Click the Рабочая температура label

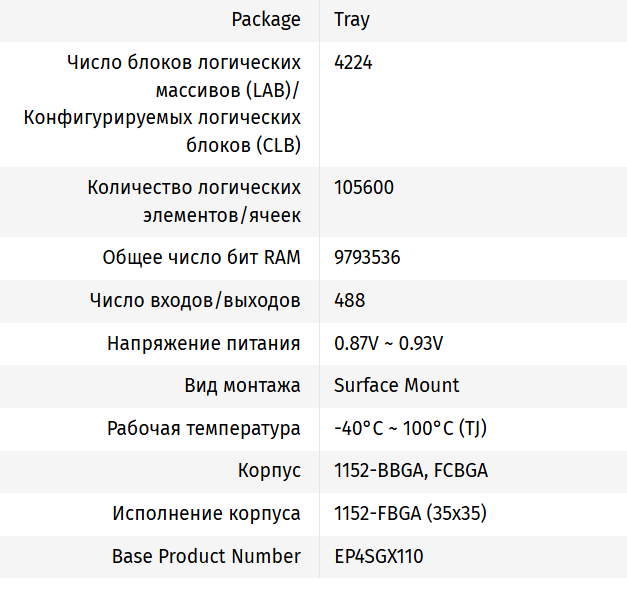203,429
